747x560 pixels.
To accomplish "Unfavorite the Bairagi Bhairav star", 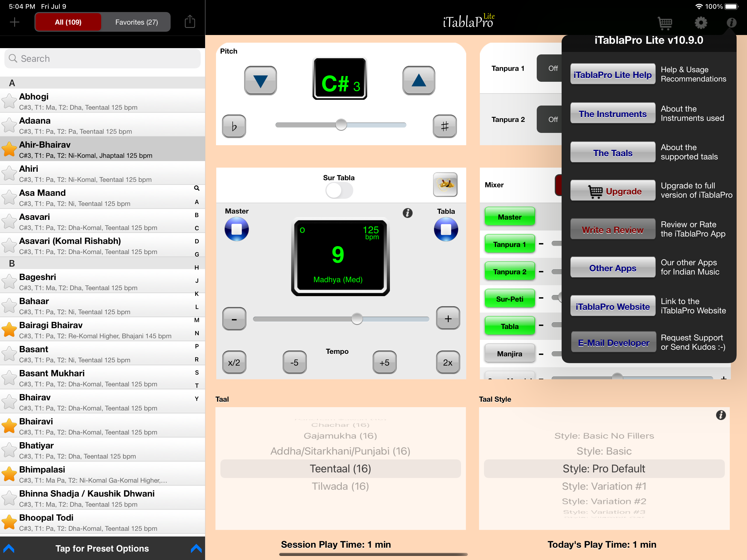I will coord(9,329).
